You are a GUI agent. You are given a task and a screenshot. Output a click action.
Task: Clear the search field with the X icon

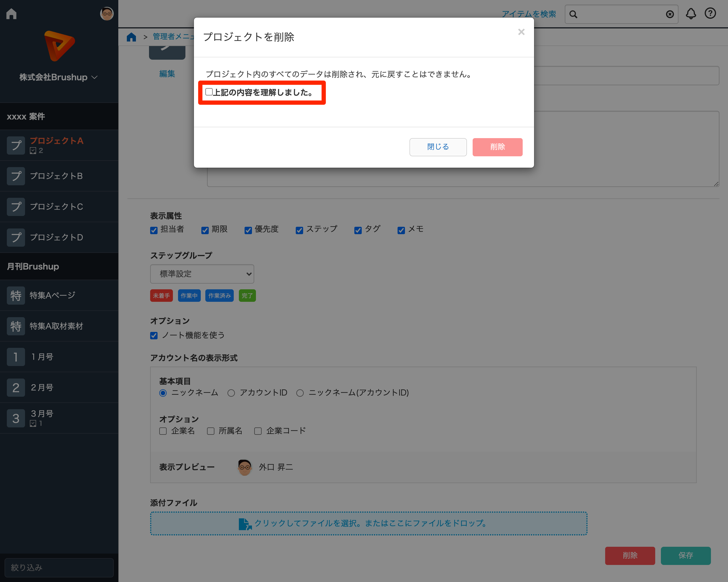pos(670,14)
